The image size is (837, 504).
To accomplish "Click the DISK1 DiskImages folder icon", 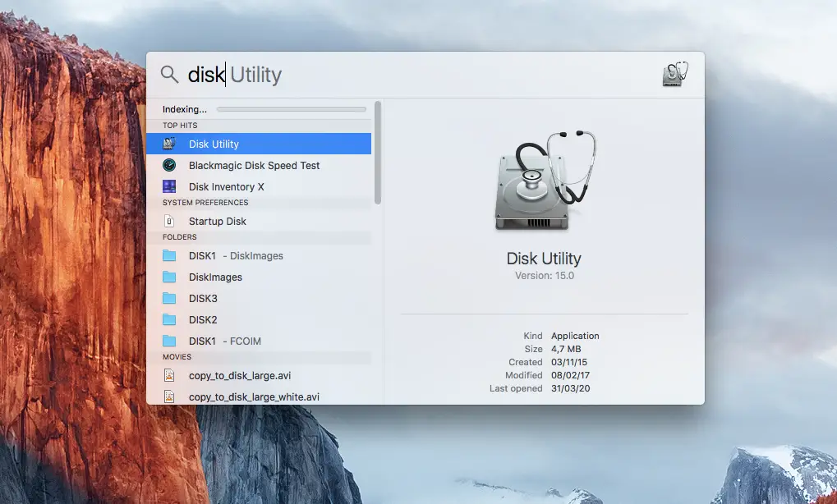I will pyautogui.click(x=169, y=255).
